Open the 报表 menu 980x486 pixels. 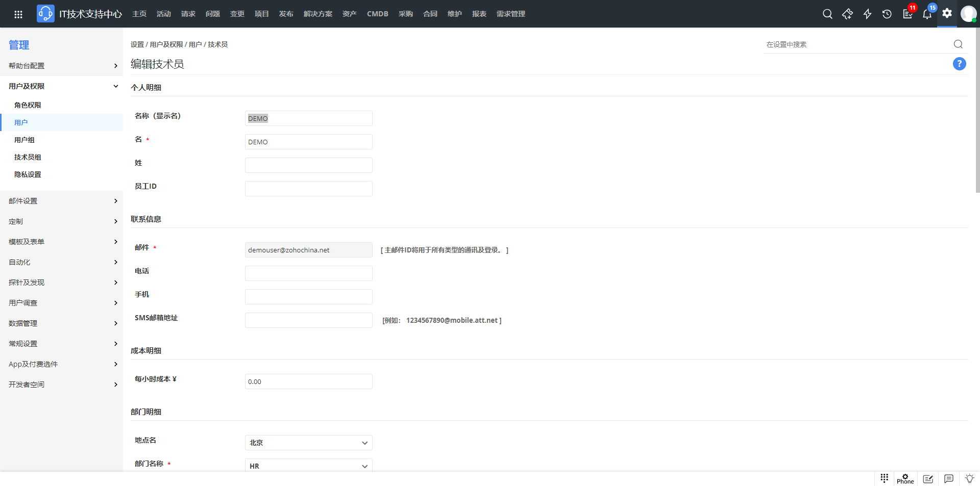click(x=479, y=14)
